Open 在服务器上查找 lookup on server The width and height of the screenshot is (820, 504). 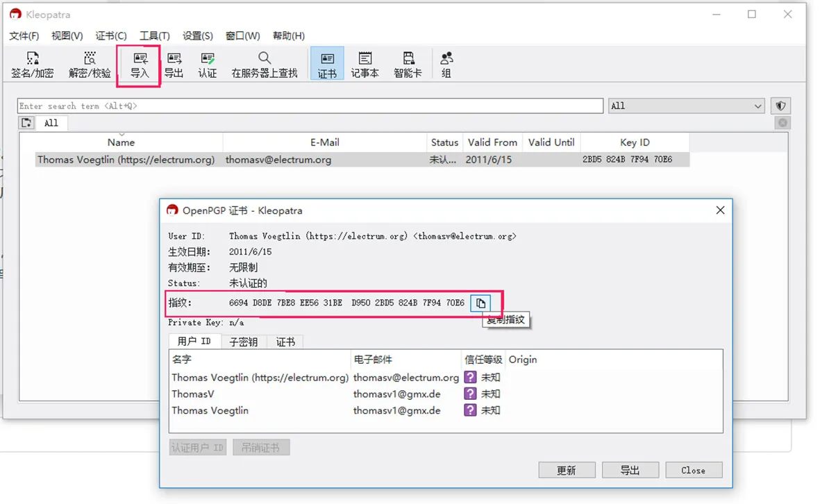(265, 65)
